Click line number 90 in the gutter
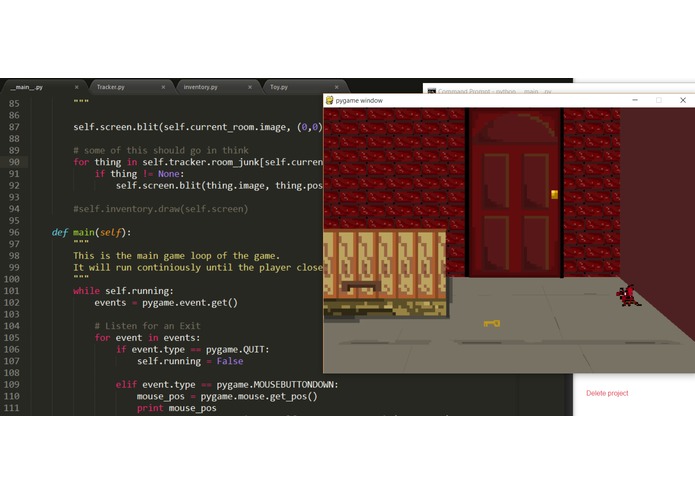The image size is (695, 494). click(x=14, y=162)
